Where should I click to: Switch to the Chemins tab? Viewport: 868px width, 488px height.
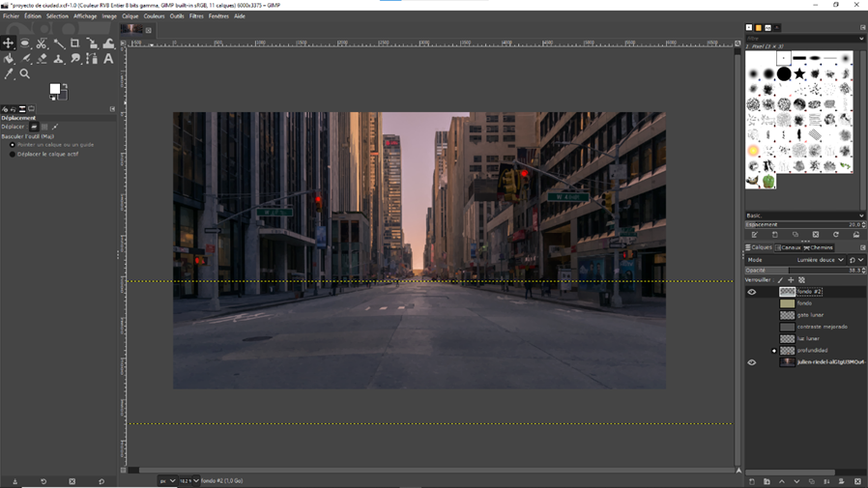point(820,247)
